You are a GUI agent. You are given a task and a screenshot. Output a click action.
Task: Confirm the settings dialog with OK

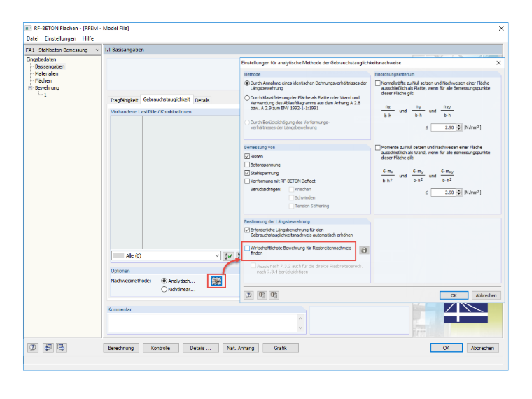pyautogui.click(x=454, y=295)
